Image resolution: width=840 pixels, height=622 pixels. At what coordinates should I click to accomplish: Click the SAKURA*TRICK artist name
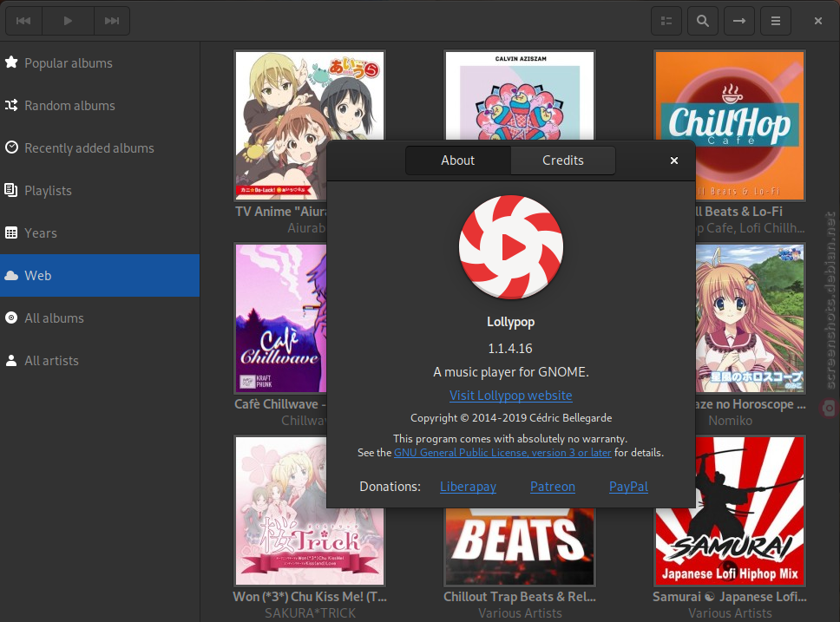pyautogui.click(x=310, y=613)
